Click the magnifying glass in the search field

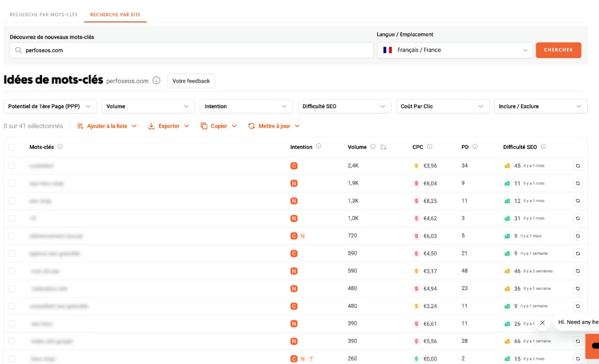[x=17, y=50]
